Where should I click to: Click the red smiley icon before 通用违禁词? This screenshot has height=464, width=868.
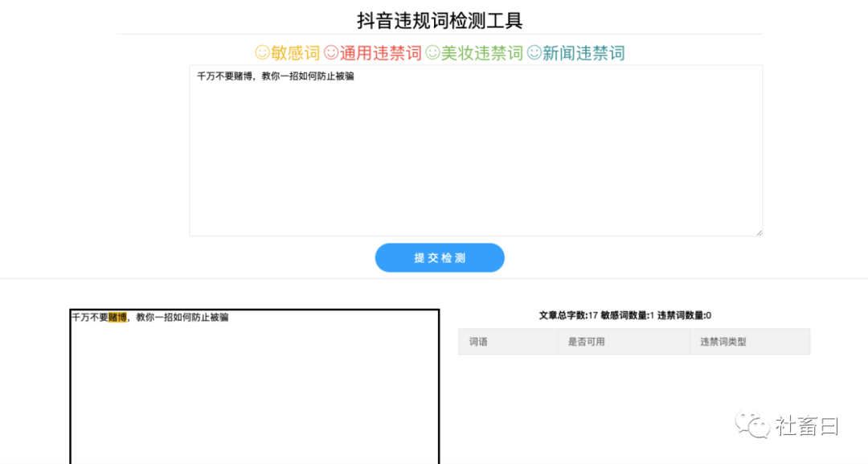[331, 52]
